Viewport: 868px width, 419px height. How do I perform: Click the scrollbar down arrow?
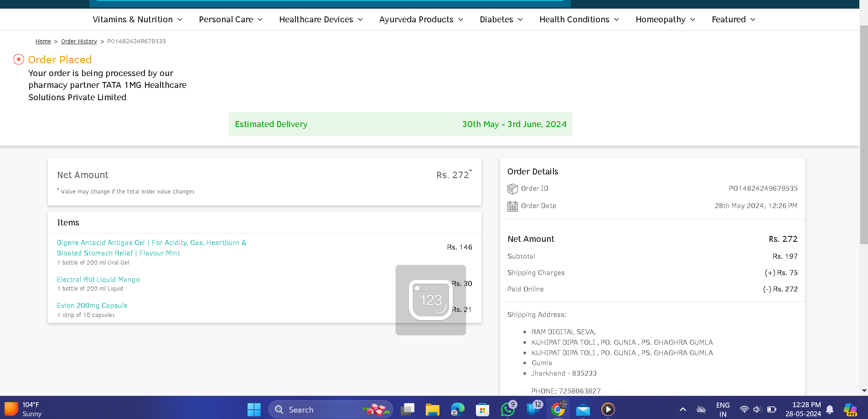(863, 391)
